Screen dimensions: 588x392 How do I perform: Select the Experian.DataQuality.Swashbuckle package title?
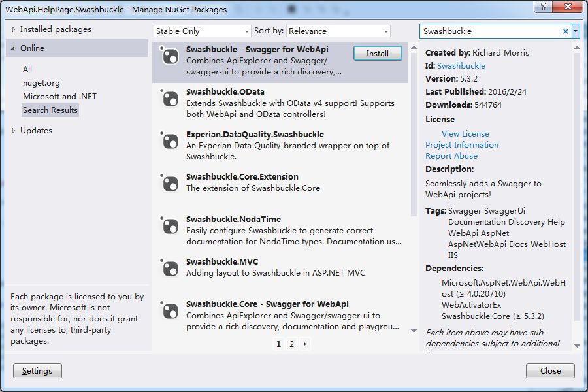255,135
